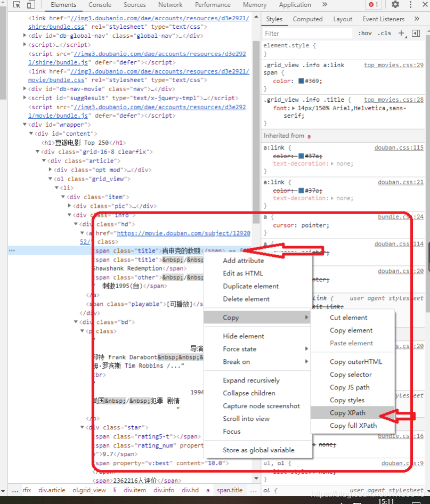Click the selected node's three-dots actions

point(12,250)
